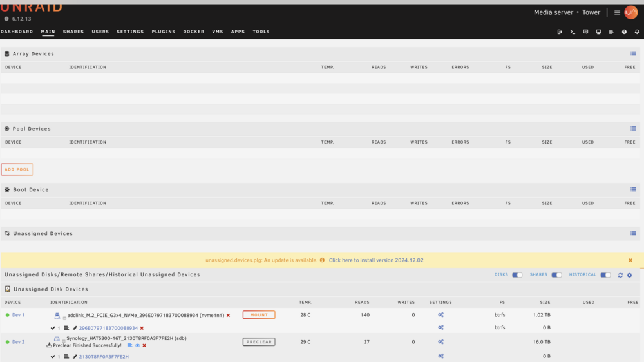Open the hamburger menu beside Tower

click(x=617, y=12)
